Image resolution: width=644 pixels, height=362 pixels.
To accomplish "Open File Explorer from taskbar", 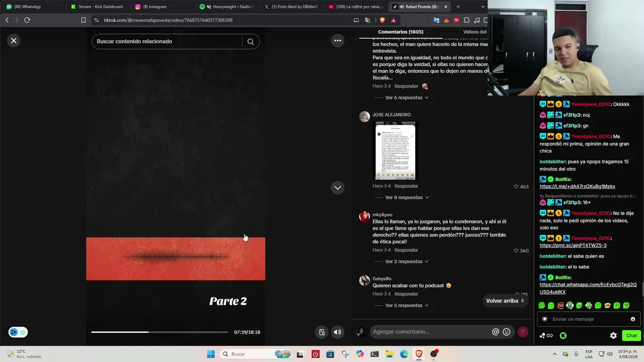I will [389, 354].
